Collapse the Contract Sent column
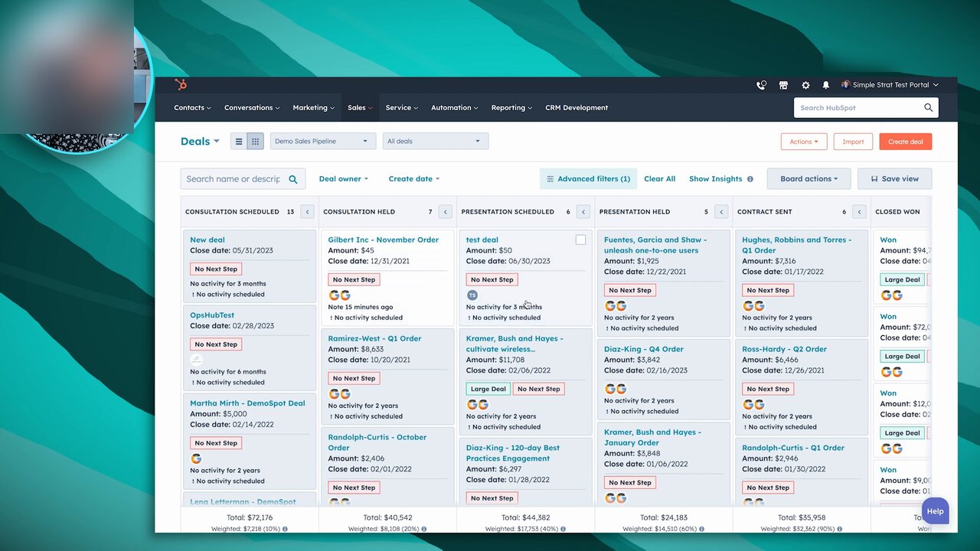The width and height of the screenshot is (980, 551). [859, 212]
